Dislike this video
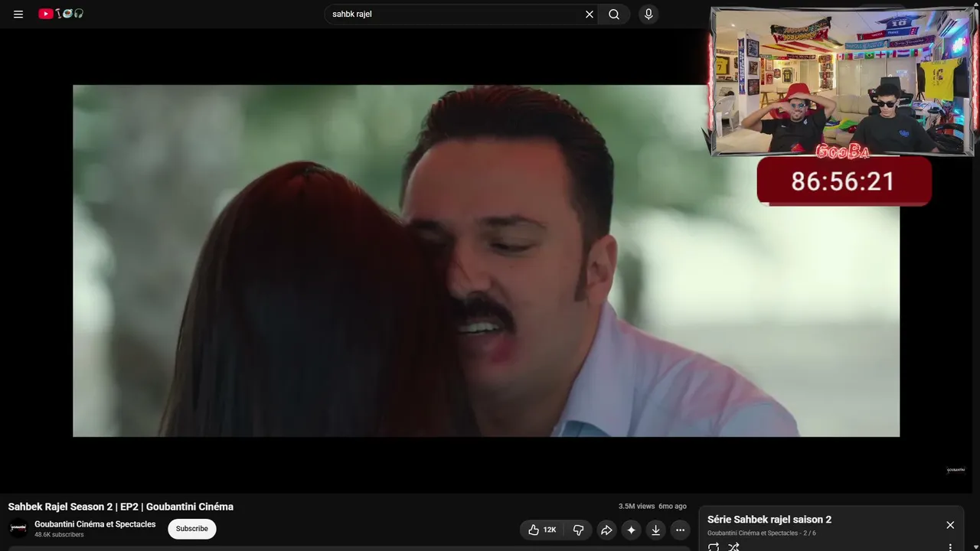The image size is (980, 551). pos(579,530)
